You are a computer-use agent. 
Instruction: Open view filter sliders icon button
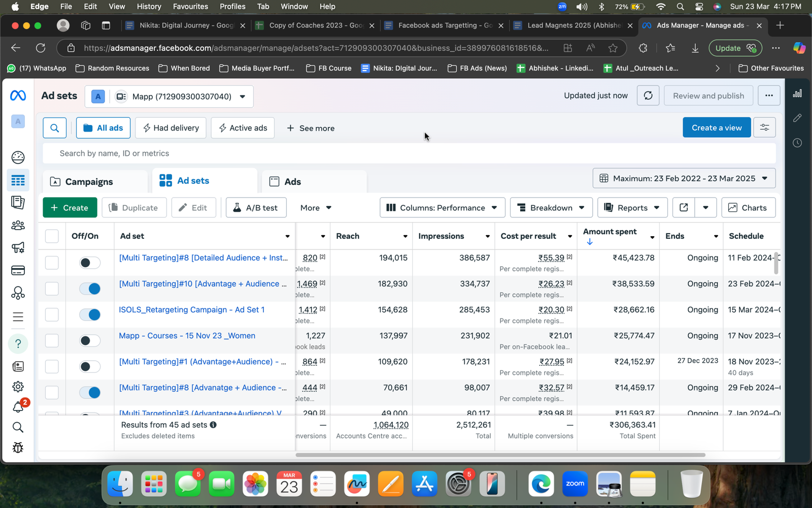click(764, 128)
